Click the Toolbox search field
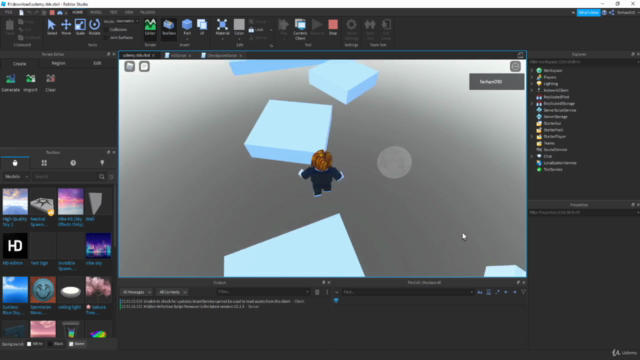The image size is (640, 360). pos(65,177)
